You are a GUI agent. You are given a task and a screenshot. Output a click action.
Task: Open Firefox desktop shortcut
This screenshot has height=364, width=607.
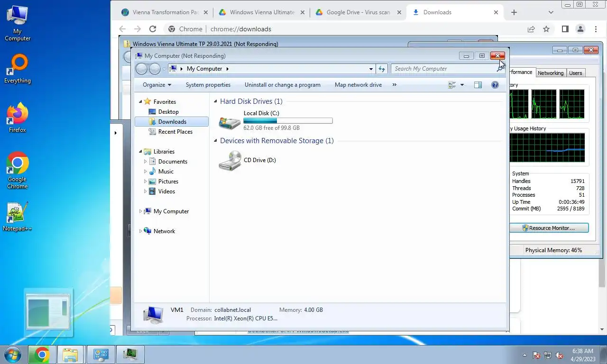tap(18, 118)
